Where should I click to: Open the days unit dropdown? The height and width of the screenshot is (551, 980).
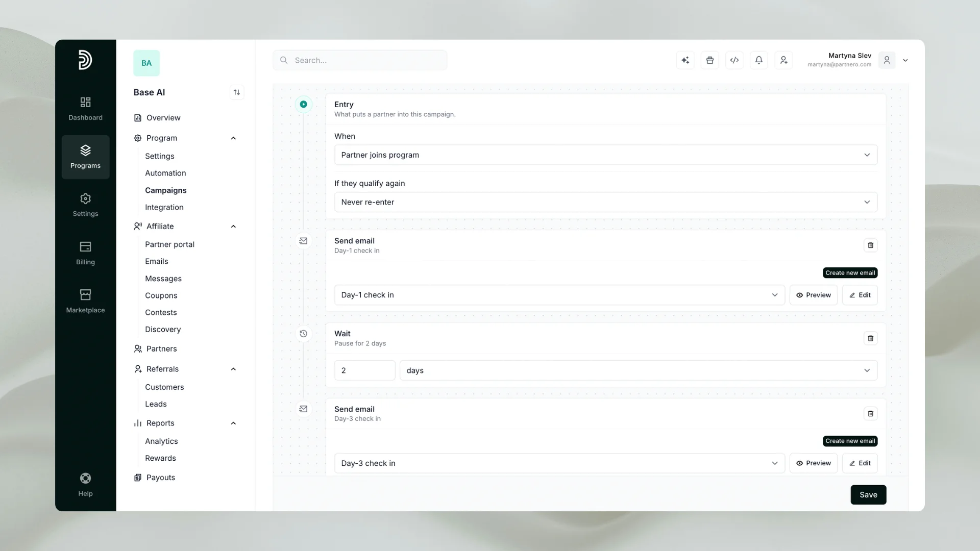point(638,370)
